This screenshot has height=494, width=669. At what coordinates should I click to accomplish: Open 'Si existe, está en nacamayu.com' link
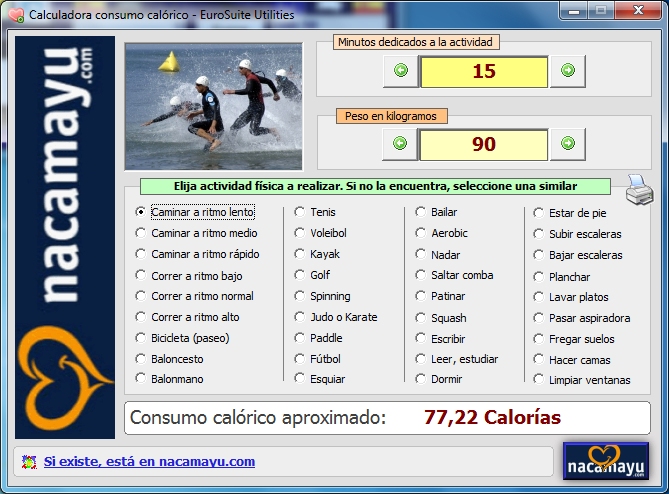pyautogui.click(x=149, y=462)
